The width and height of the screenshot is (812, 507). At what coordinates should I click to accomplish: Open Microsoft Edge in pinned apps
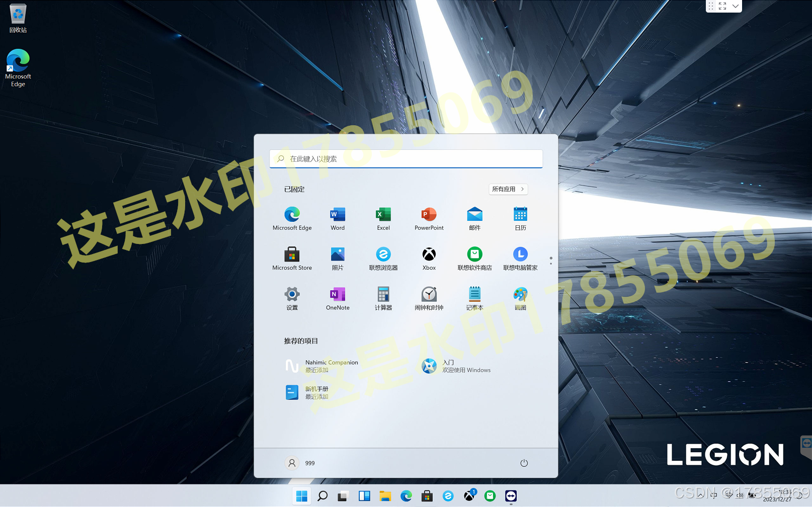(292, 218)
